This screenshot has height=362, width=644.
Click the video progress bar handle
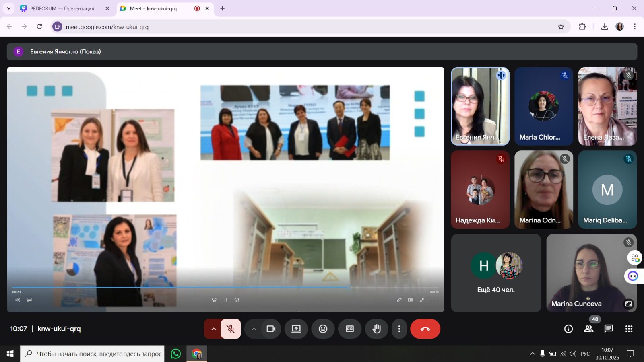349,287
